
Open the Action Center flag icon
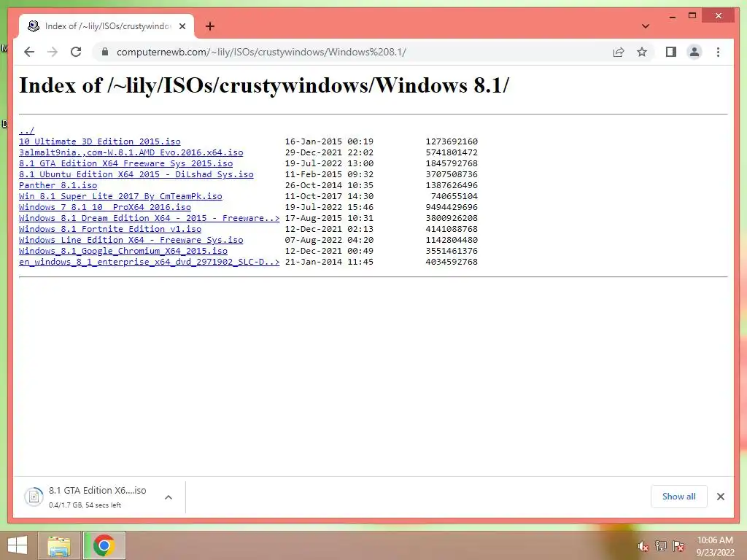point(678,546)
